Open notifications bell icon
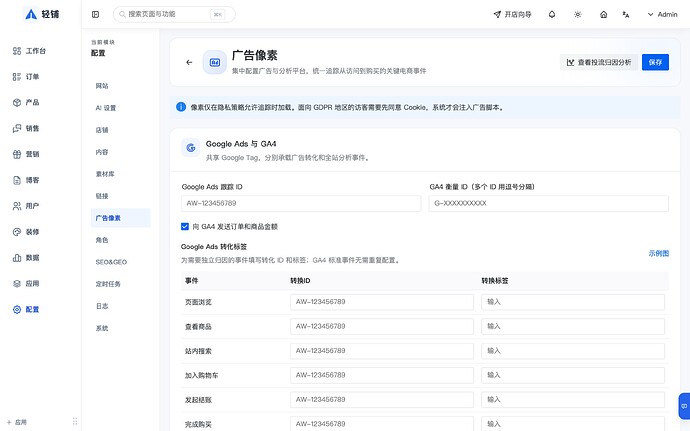Image resolution: width=690 pixels, height=431 pixels. (x=552, y=15)
